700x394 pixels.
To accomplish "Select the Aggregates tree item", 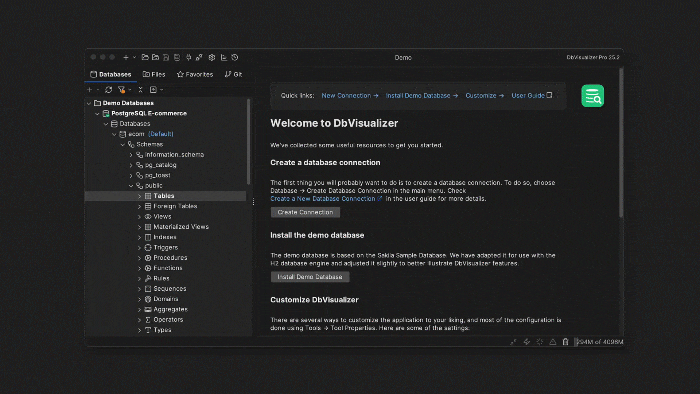I will click(x=171, y=309).
